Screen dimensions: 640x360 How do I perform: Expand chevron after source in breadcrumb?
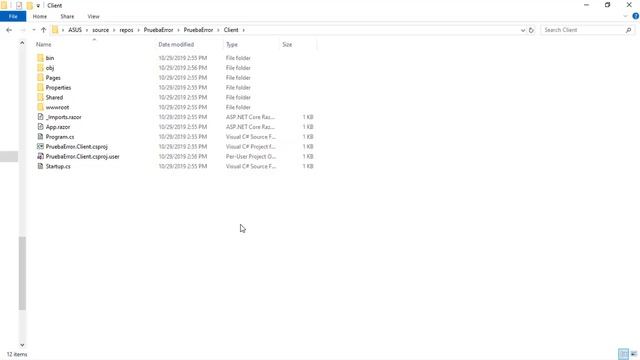click(x=114, y=30)
